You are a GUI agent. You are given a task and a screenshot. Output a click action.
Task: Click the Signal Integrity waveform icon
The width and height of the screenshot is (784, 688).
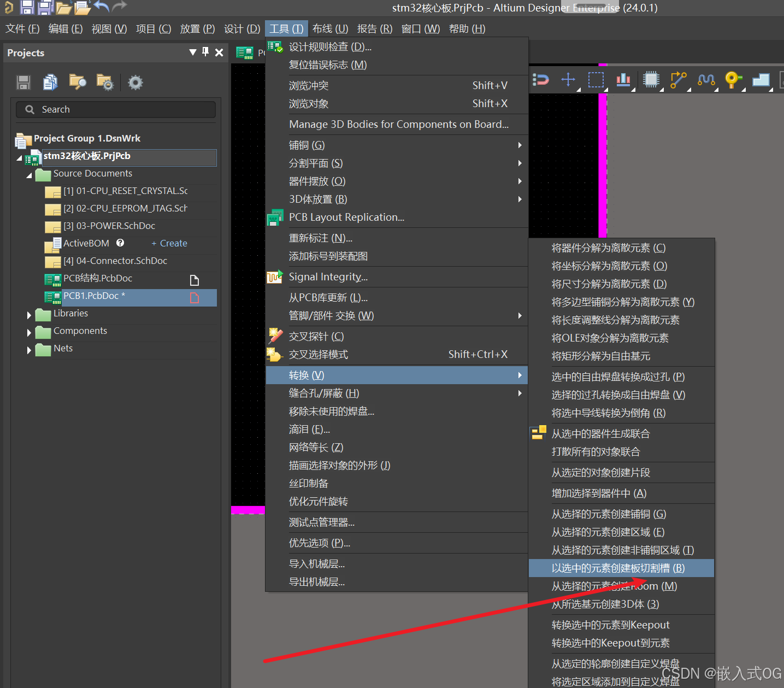[x=275, y=277]
